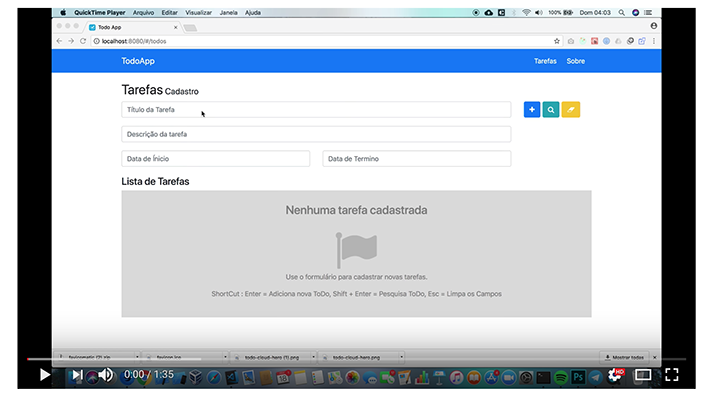Open the Sobre navbar link
710x400 pixels.
point(576,61)
